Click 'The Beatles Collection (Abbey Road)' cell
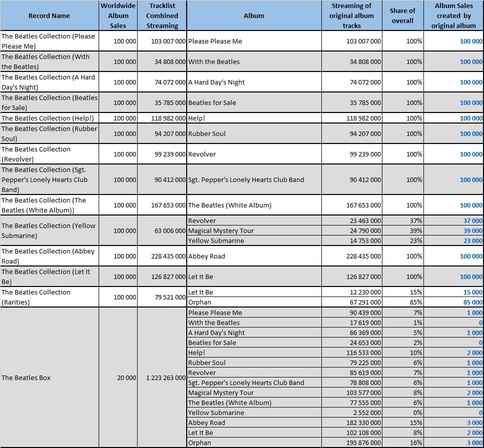The width and height of the screenshot is (484, 448). (x=50, y=256)
